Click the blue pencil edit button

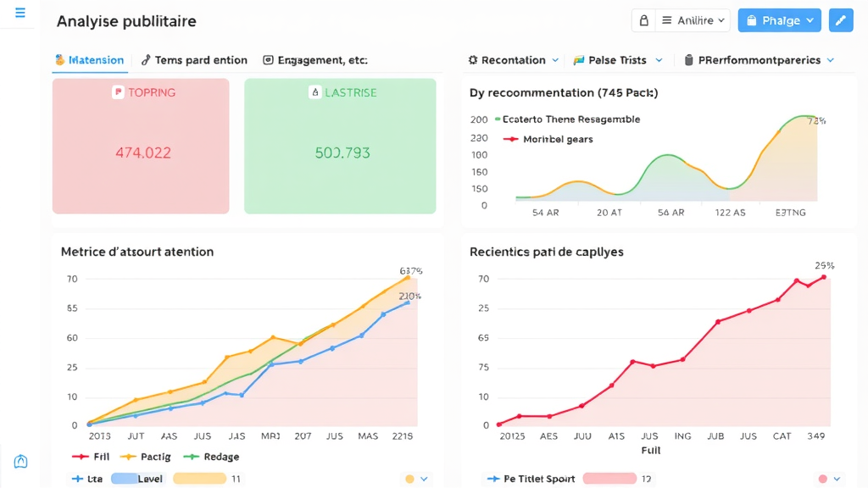point(840,20)
